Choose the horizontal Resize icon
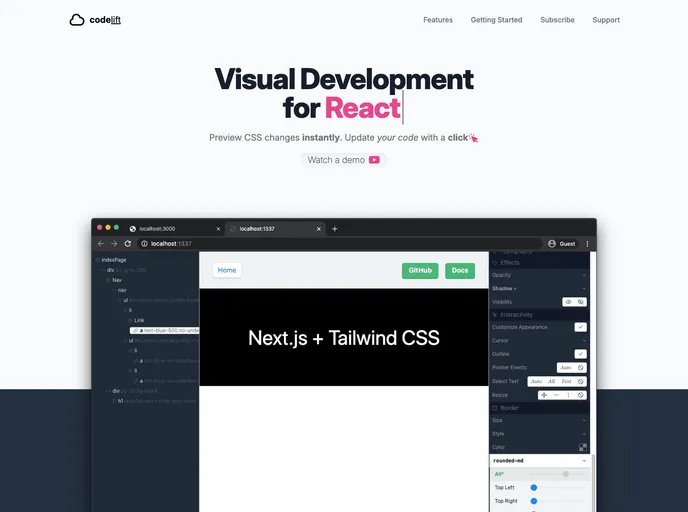This screenshot has width=688, height=512. pyautogui.click(x=556, y=395)
